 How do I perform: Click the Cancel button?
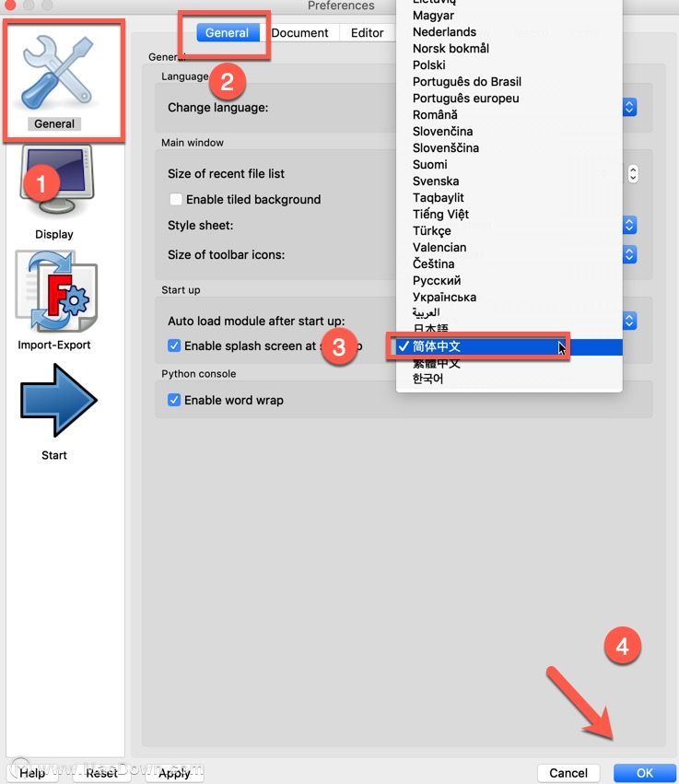pos(568,773)
